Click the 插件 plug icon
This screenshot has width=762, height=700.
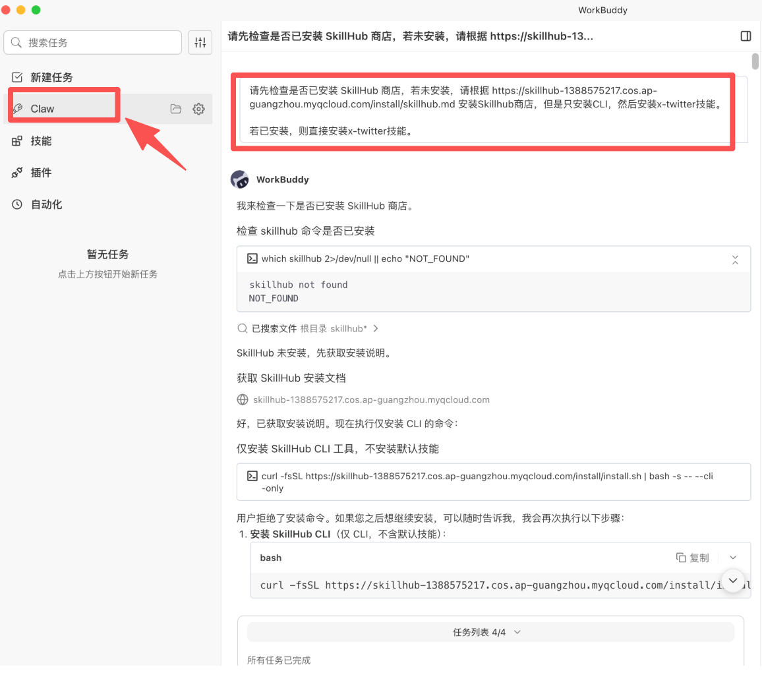(17, 173)
